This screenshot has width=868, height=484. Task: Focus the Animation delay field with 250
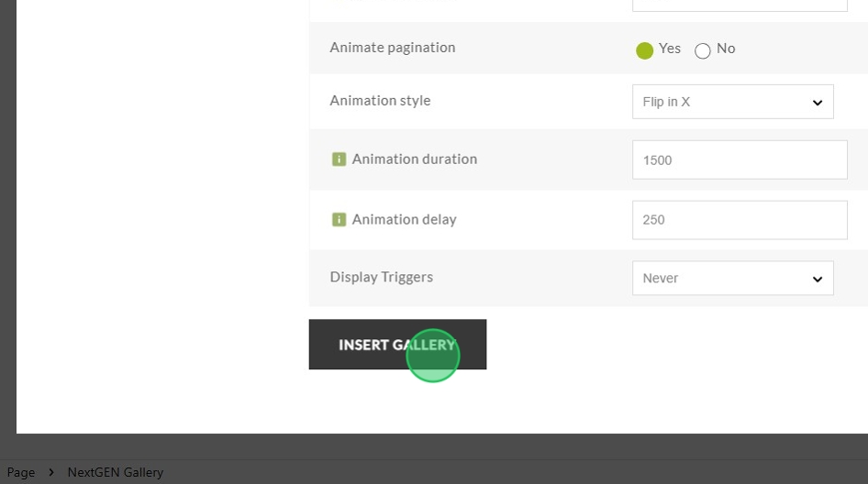[x=740, y=220]
